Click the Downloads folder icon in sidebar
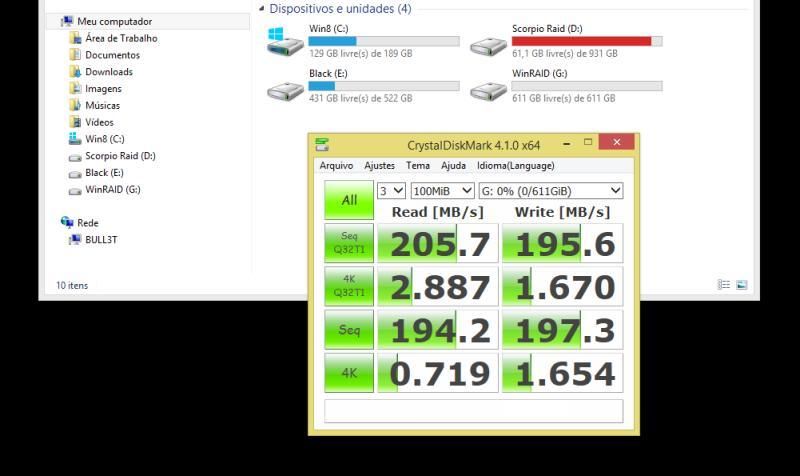This screenshot has width=800, height=476. click(75, 72)
